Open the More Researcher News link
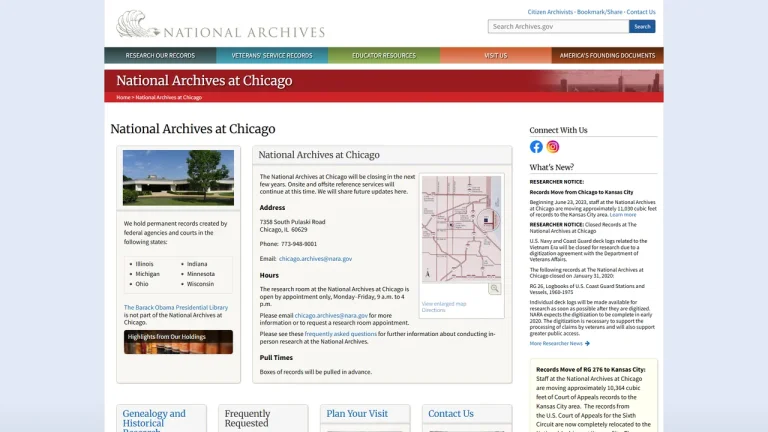768x432 pixels. 556,343
